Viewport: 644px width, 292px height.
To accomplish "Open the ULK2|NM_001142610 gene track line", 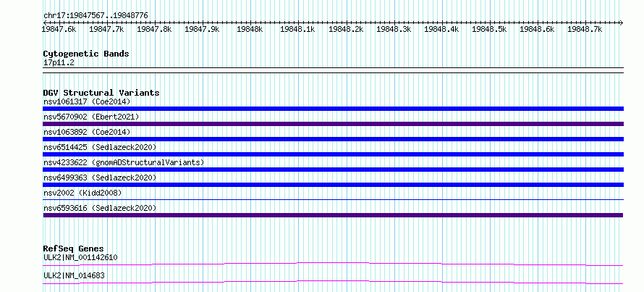I will point(333,264).
